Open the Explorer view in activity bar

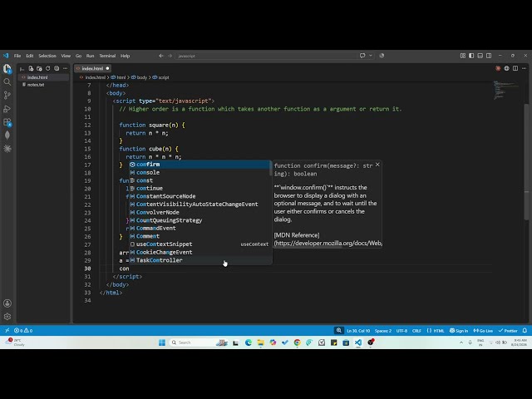pos(7,68)
